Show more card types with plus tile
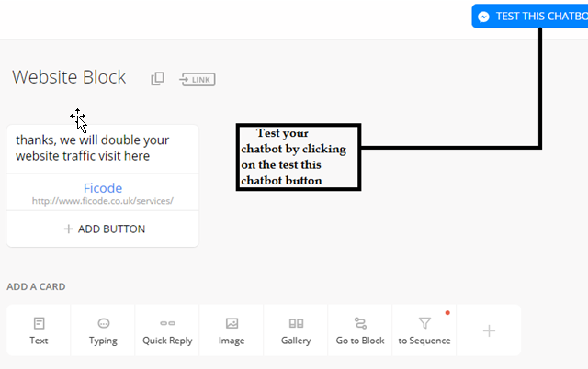 coord(489,330)
